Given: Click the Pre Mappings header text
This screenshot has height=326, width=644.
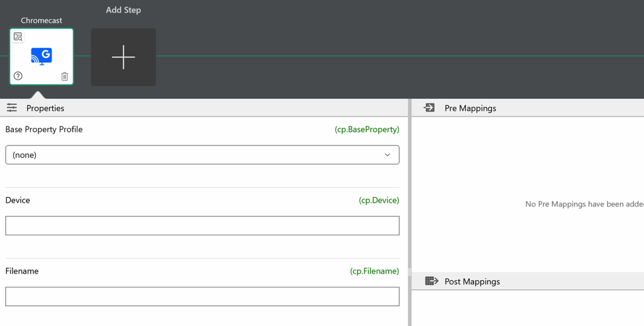Looking at the screenshot, I should [470, 108].
